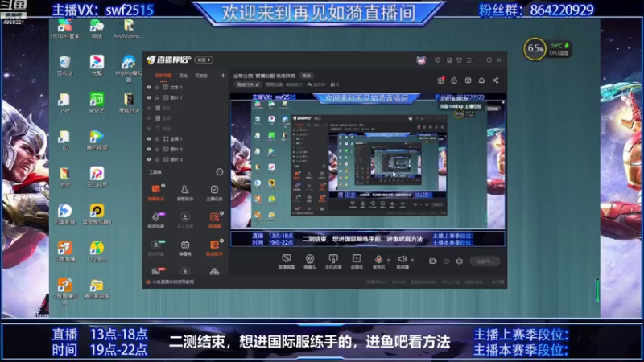Open the stream type pill dropdown beside logo
This screenshot has width=644, height=362.
(204, 60)
